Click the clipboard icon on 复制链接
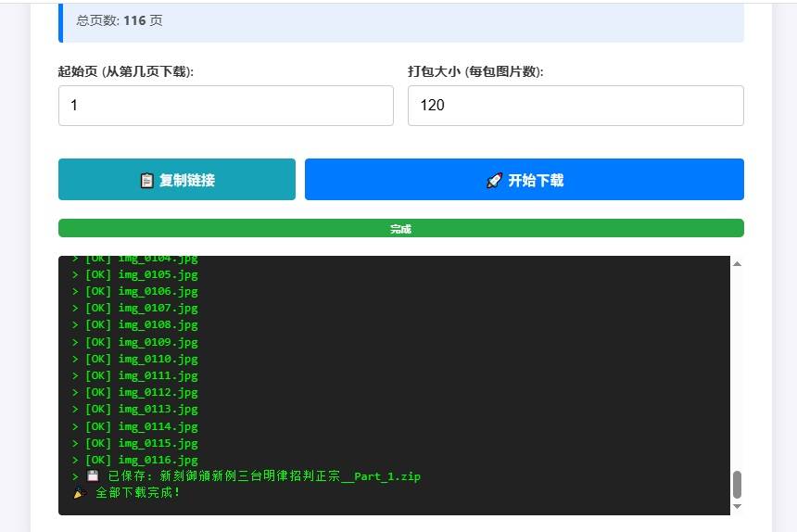The image size is (797, 532). pyautogui.click(x=146, y=181)
